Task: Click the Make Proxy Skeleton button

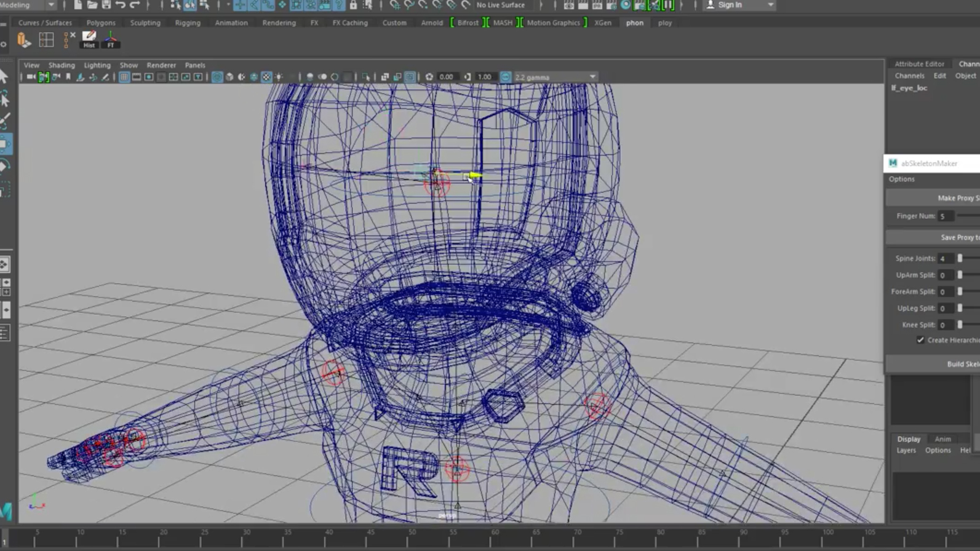Action: 957,198
